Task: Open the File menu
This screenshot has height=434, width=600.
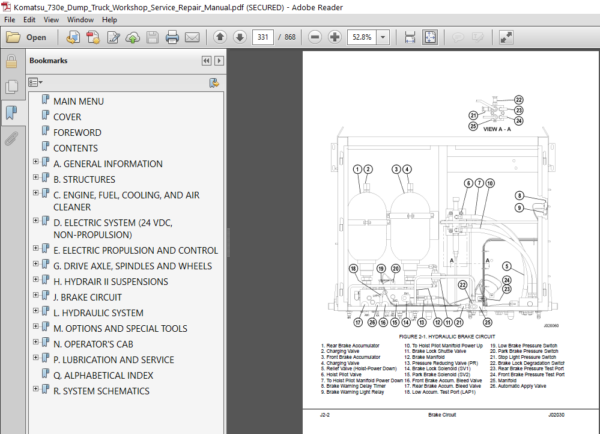Action: click(x=10, y=20)
